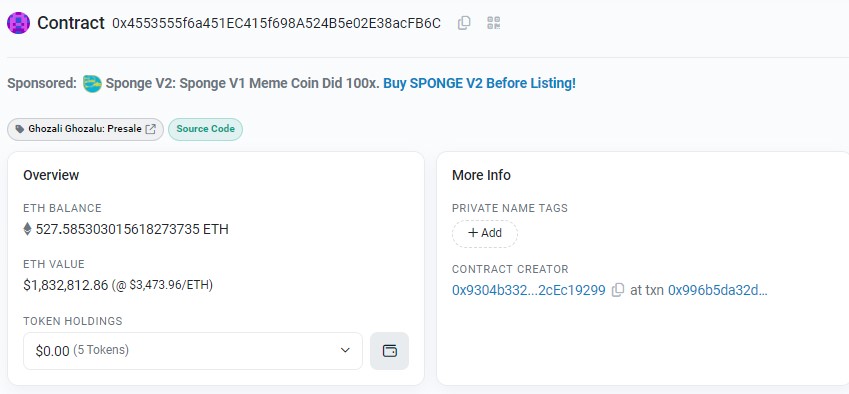Viewport: 849px width, 394px height.
Task: Open the Source Code badge
Action: [x=205, y=129]
